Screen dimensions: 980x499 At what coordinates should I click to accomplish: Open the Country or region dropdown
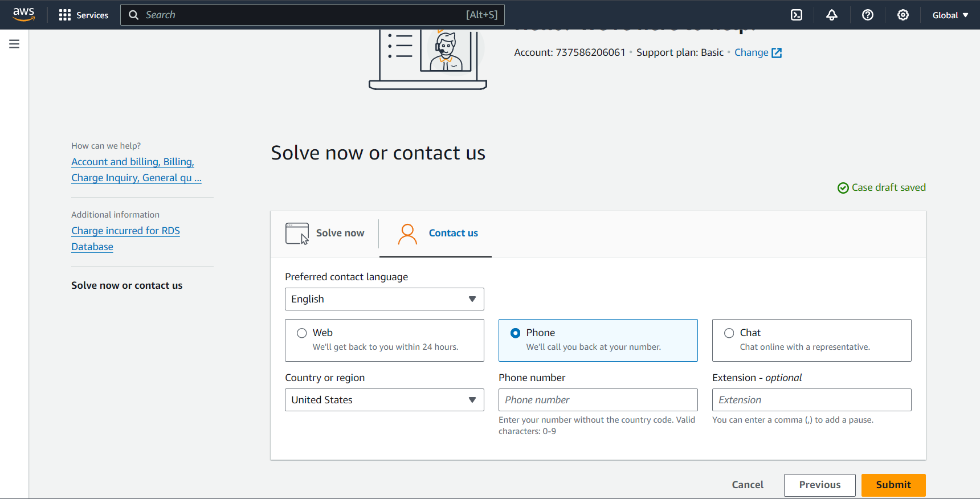click(385, 400)
